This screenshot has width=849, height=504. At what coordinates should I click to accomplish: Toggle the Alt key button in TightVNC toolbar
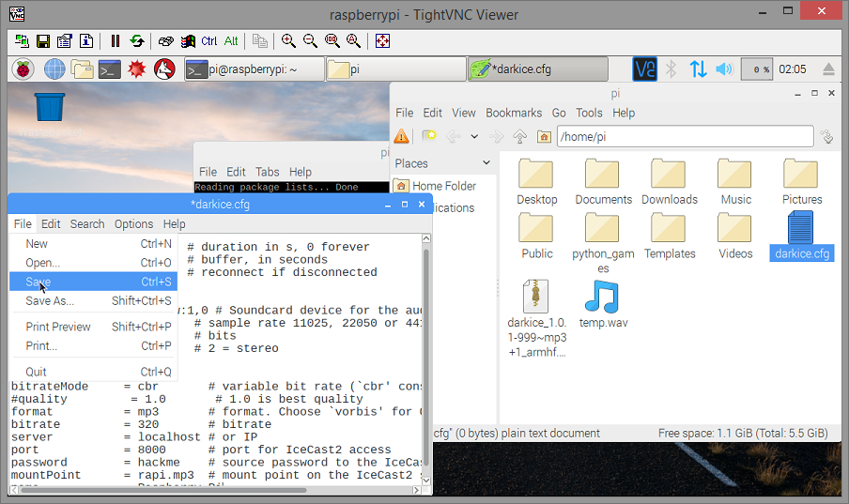coord(231,41)
